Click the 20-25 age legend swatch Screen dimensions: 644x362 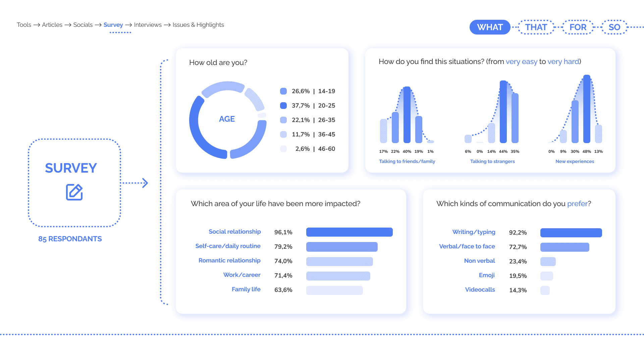[x=283, y=106]
